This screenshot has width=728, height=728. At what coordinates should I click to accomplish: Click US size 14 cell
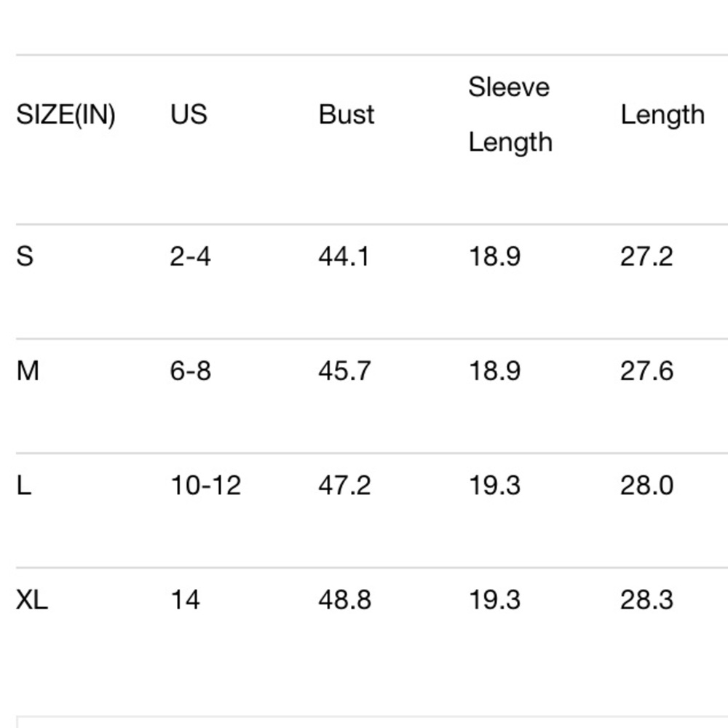pos(185,600)
